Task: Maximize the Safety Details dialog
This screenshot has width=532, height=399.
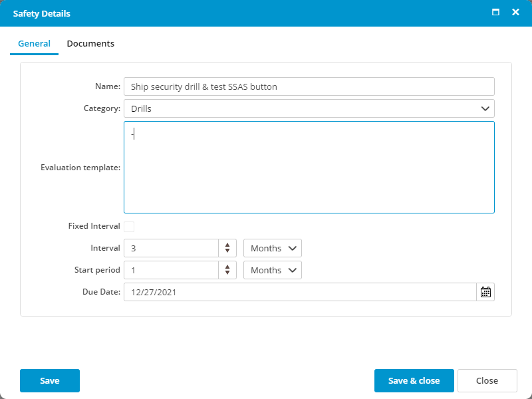Action: click(495, 13)
